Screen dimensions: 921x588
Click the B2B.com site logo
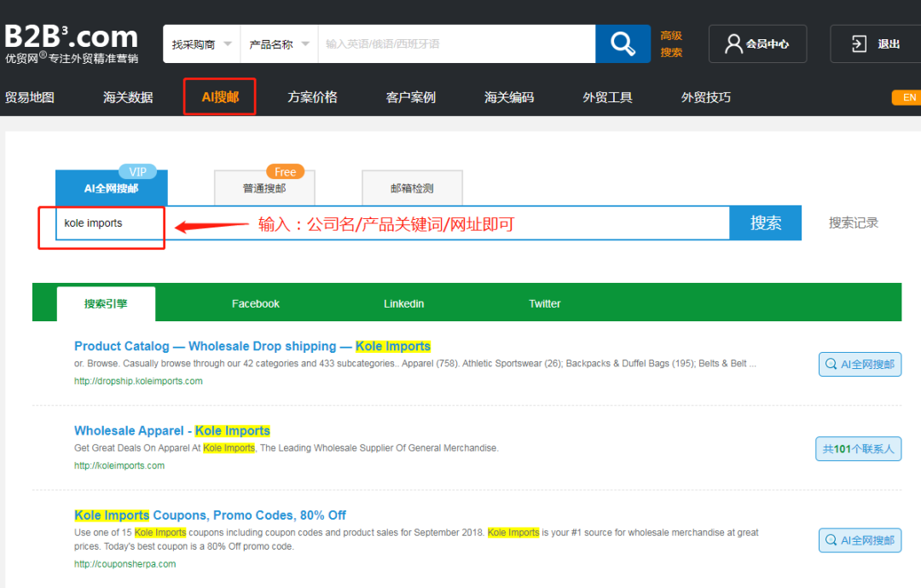(x=71, y=44)
